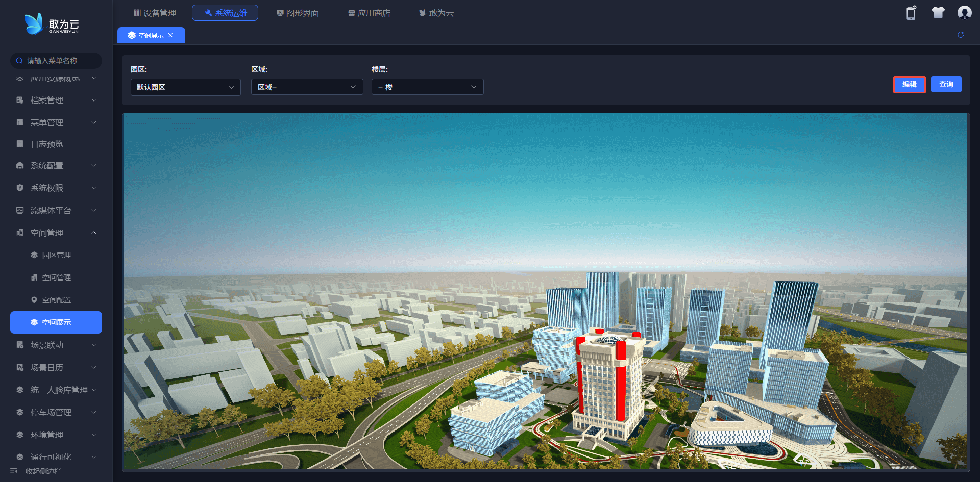Select the 空间展示 page tab
Screen dimensions: 980x482
click(x=151, y=35)
